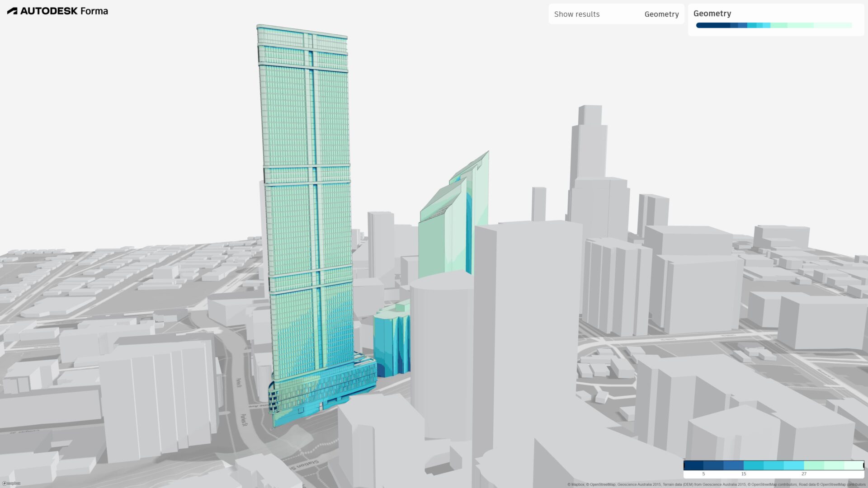This screenshot has height=488, width=868.
Task: Select the short cyan cylindrical building
Action: click(391, 343)
